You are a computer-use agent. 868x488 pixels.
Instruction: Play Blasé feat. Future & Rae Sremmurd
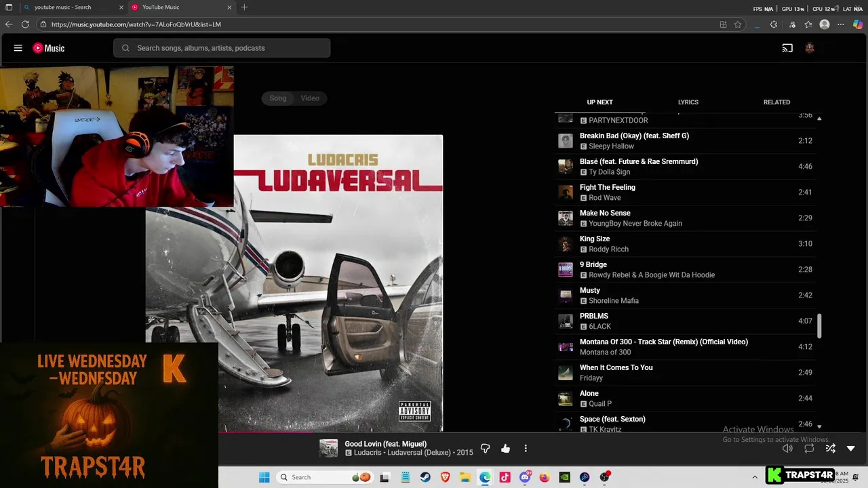[685, 167]
